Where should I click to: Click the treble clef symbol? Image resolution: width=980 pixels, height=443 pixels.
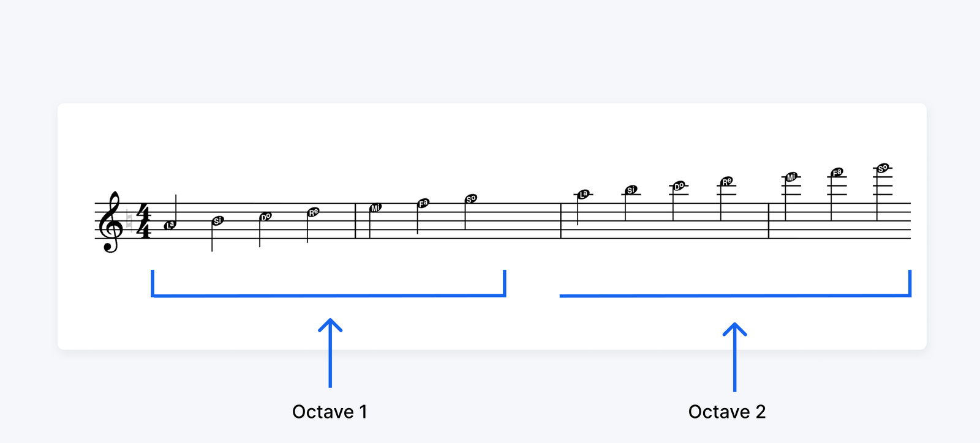[x=111, y=221]
